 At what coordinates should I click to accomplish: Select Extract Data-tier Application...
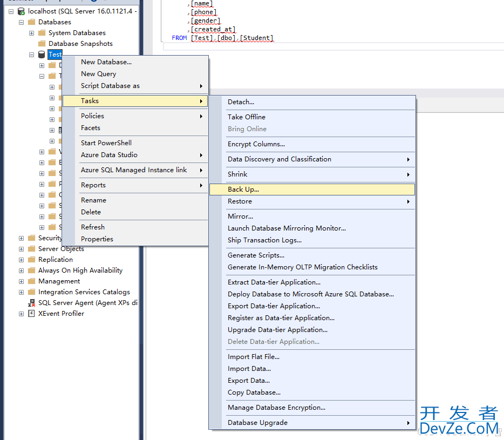coord(312,282)
